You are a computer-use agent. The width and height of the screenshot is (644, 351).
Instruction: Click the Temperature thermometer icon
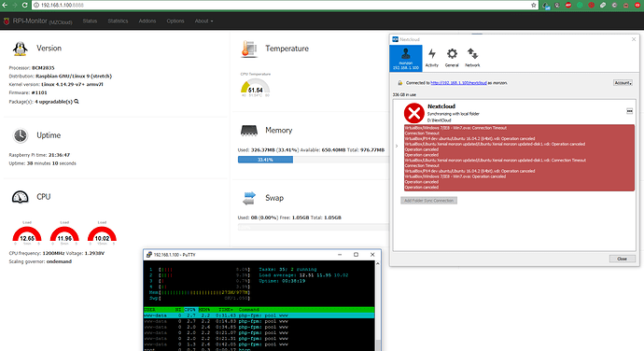tap(249, 49)
